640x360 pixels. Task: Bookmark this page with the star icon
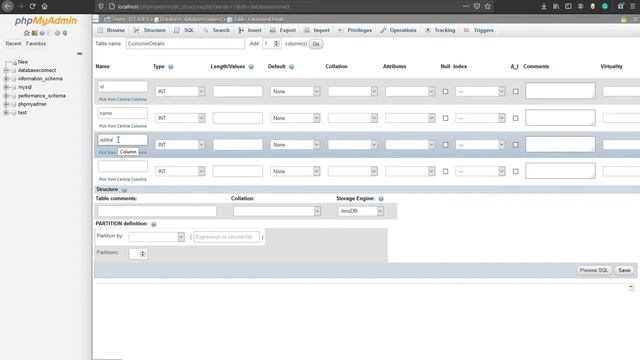click(488, 6)
